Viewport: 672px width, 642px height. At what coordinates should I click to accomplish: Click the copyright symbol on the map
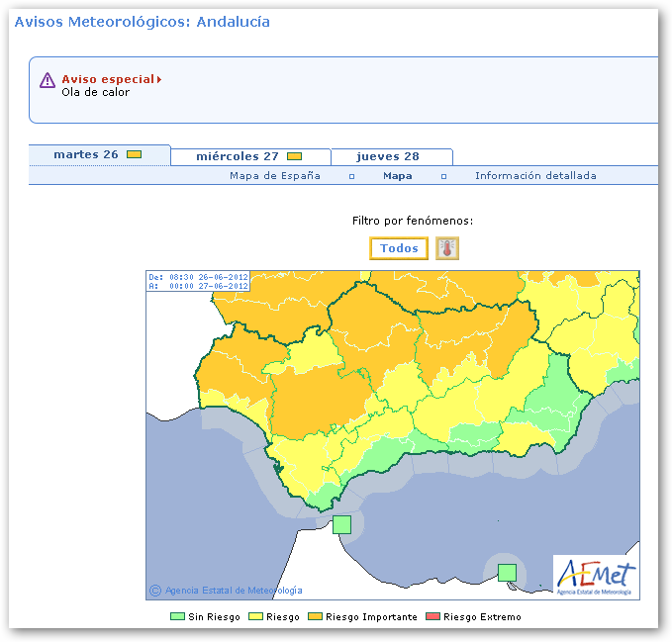tap(155, 591)
